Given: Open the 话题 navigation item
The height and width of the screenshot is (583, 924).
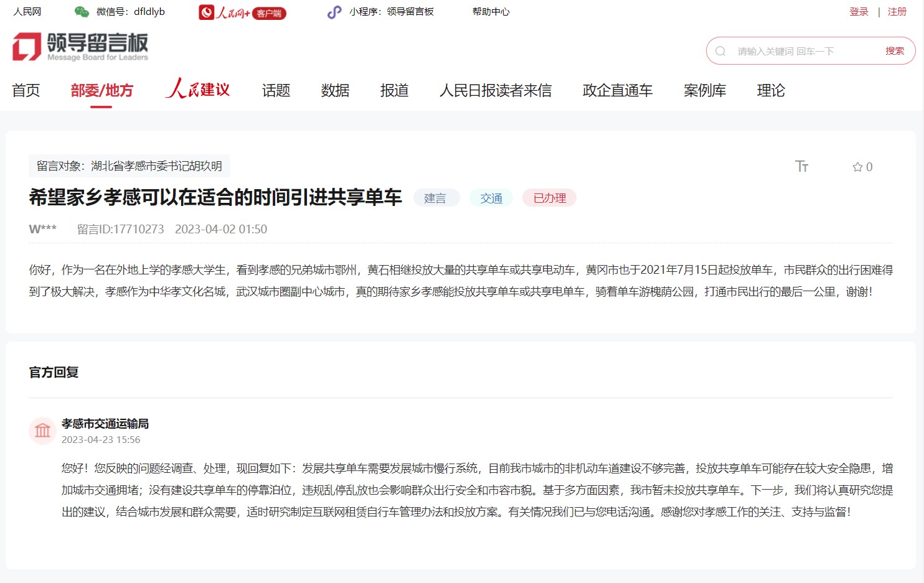Looking at the screenshot, I should (x=276, y=91).
